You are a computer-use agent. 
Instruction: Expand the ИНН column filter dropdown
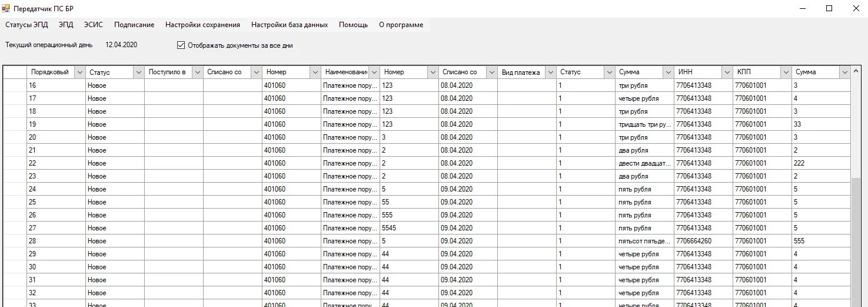tap(727, 72)
